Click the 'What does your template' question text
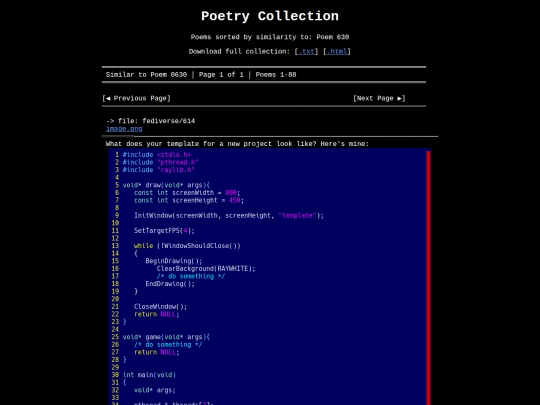 237,144
